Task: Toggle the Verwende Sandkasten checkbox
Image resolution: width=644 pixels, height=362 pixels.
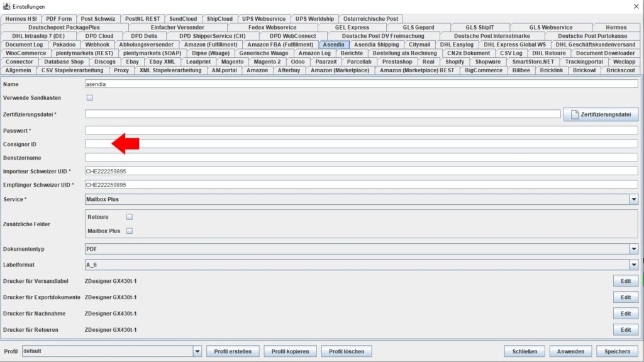Action: pyautogui.click(x=89, y=97)
